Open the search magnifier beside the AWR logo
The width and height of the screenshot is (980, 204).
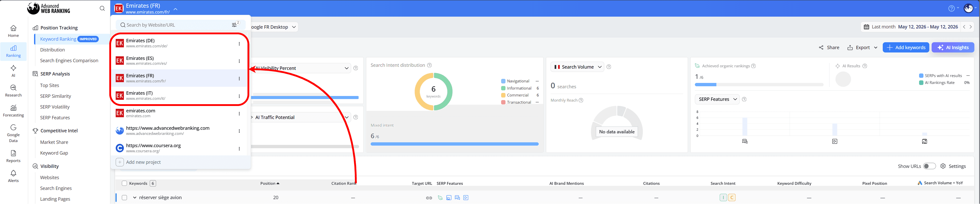[102, 8]
